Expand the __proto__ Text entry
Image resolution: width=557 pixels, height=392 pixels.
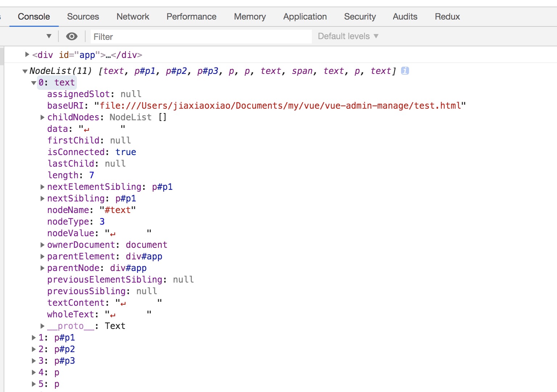click(x=42, y=326)
